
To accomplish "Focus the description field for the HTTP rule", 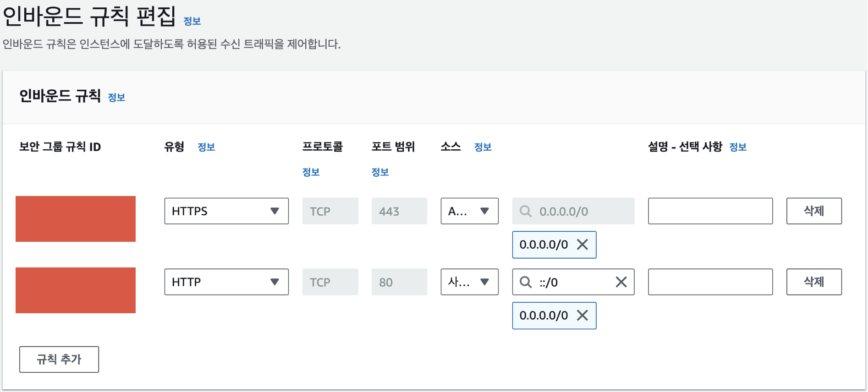I will 710,282.
